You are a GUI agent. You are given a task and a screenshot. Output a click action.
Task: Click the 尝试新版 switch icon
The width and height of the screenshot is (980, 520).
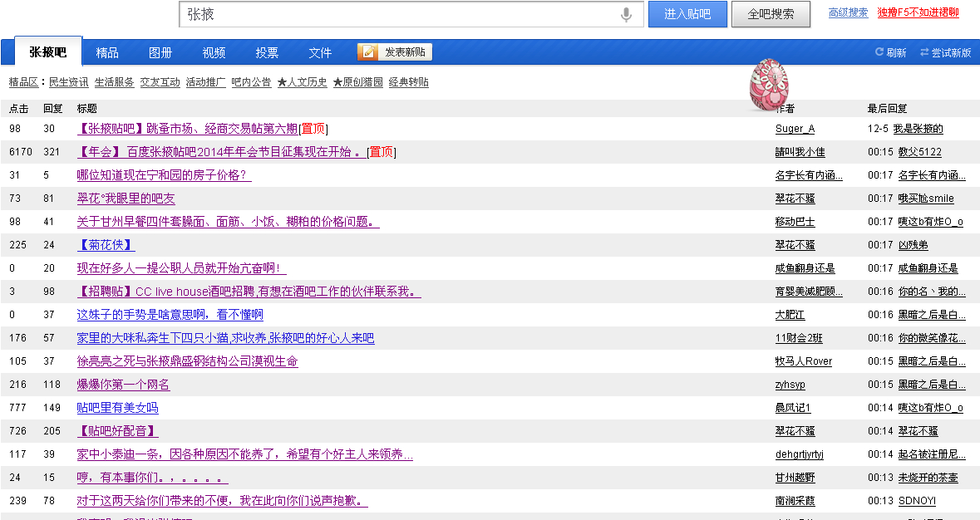(x=924, y=52)
